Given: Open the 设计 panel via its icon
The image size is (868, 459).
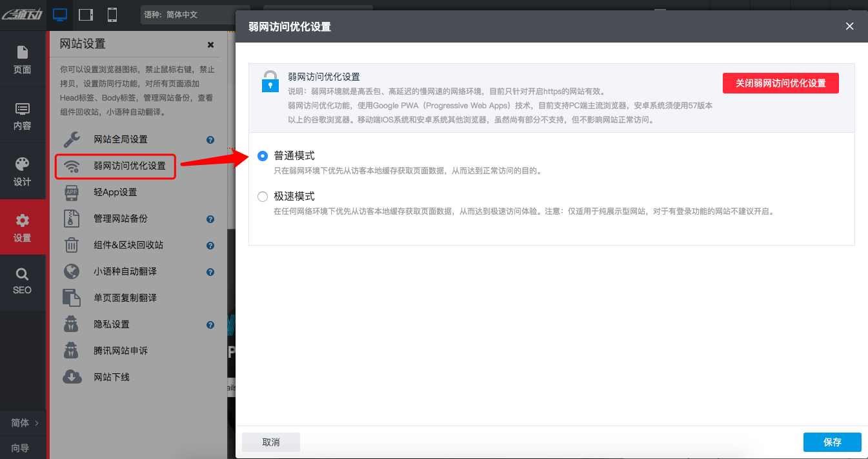Looking at the screenshot, I should click(23, 171).
